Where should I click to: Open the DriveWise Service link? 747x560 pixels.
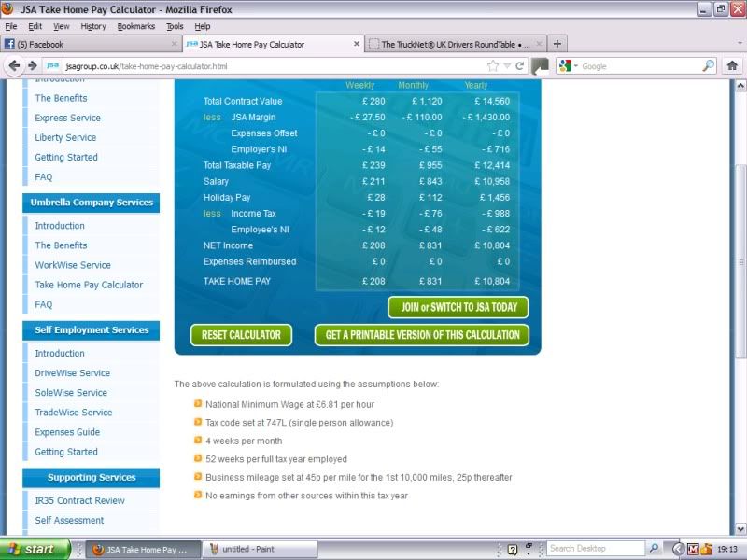point(73,372)
